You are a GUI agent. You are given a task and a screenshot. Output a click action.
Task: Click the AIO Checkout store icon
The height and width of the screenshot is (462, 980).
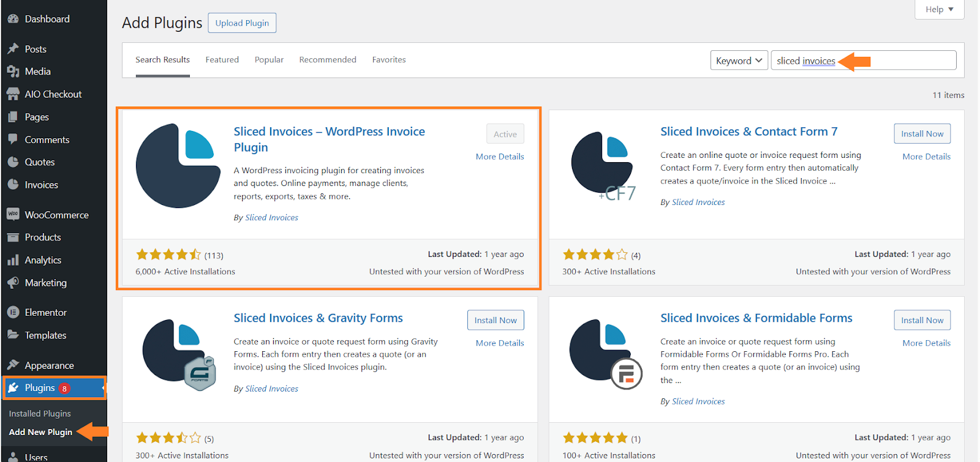click(13, 94)
